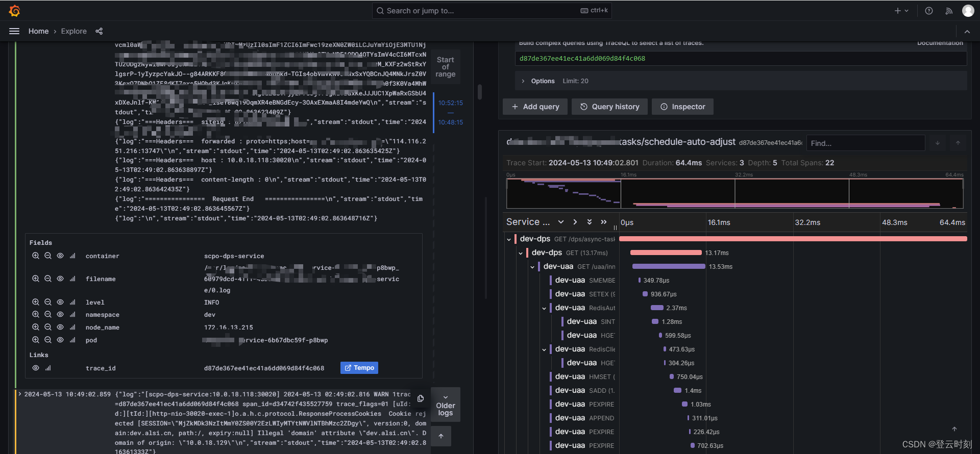Go to previous search result arrow
This screenshot has height=454, width=980.
(958, 143)
